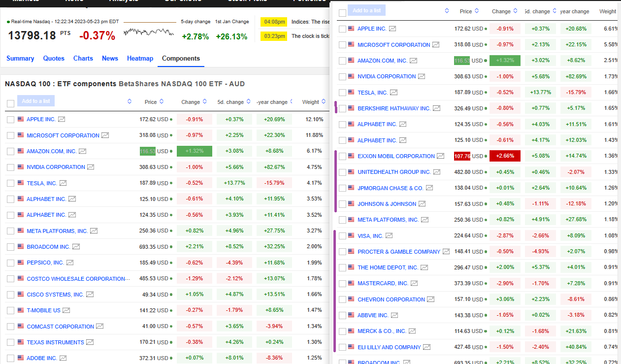The image size is (621, 364).
Task: Sort left table by 5d. change arrow
Action: [248, 102]
